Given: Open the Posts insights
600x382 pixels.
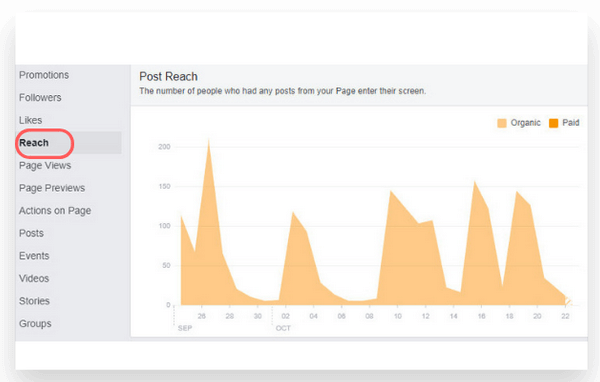Looking at the screenshot, I should point(31,233).
